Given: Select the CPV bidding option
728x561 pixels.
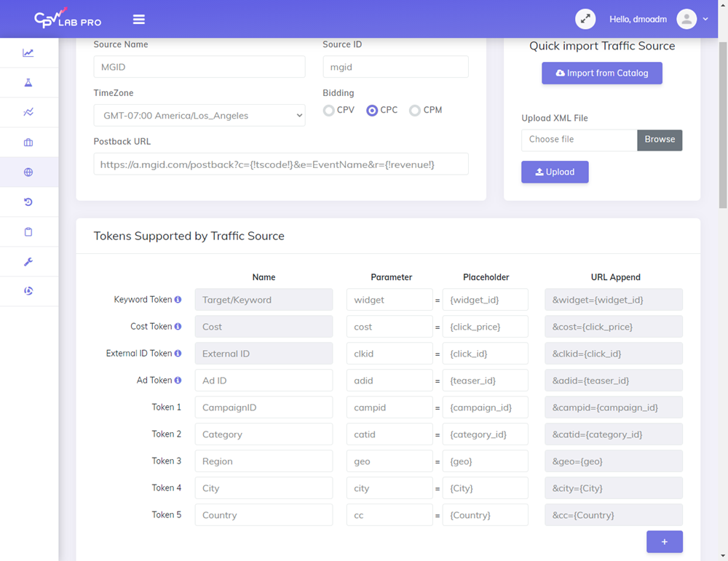Looking at the screenshot, I should (x=329, y=111).
